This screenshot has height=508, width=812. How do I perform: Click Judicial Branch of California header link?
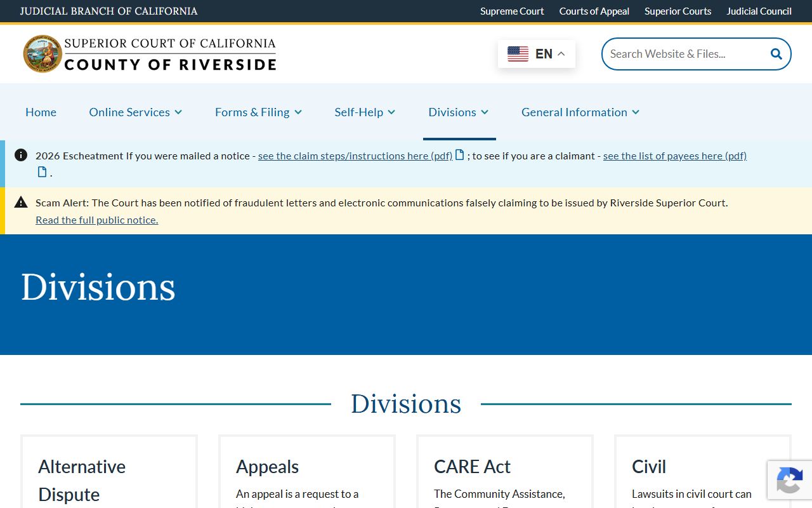(108, 11)
